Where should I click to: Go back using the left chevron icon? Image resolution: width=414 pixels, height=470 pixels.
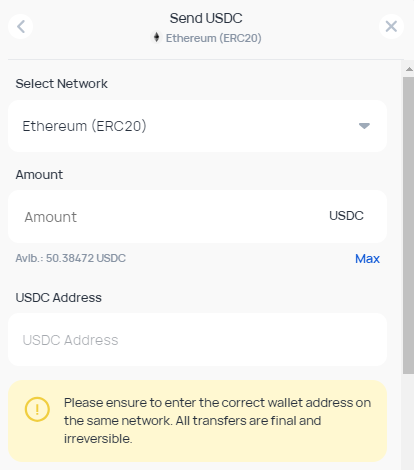click(x=21, y=27)
